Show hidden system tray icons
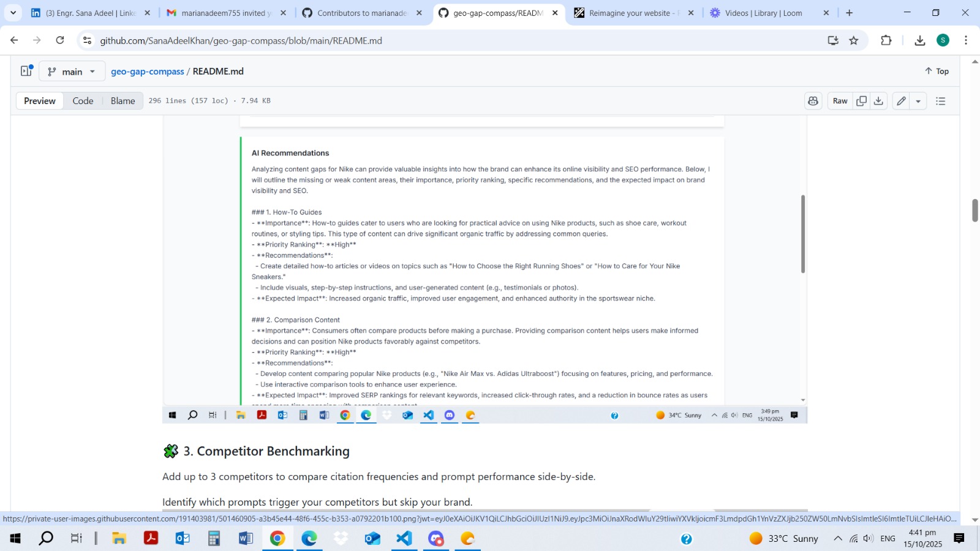The width and height of the screenshot is (980, 551). tap(837, 538)
